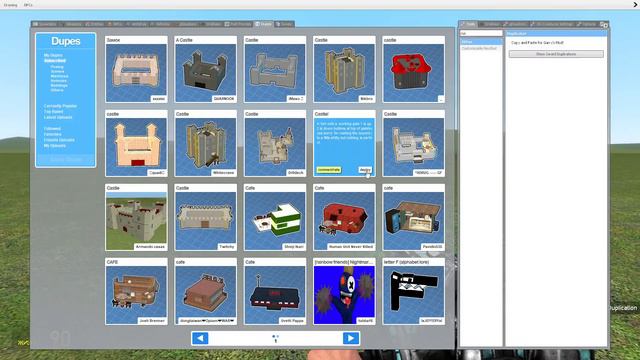Open My Uploads in sidebar

coord(54,146)
